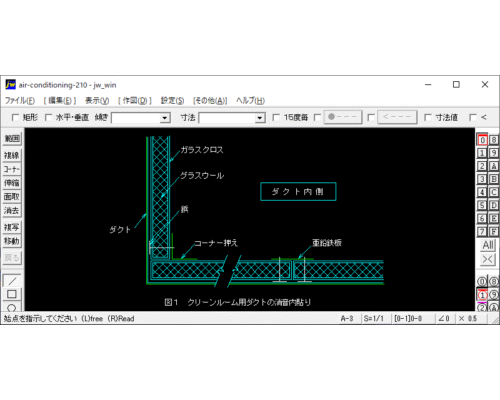500x400 pixels.
Task: Click the All layers button
Action: click(x=488, y=245)
